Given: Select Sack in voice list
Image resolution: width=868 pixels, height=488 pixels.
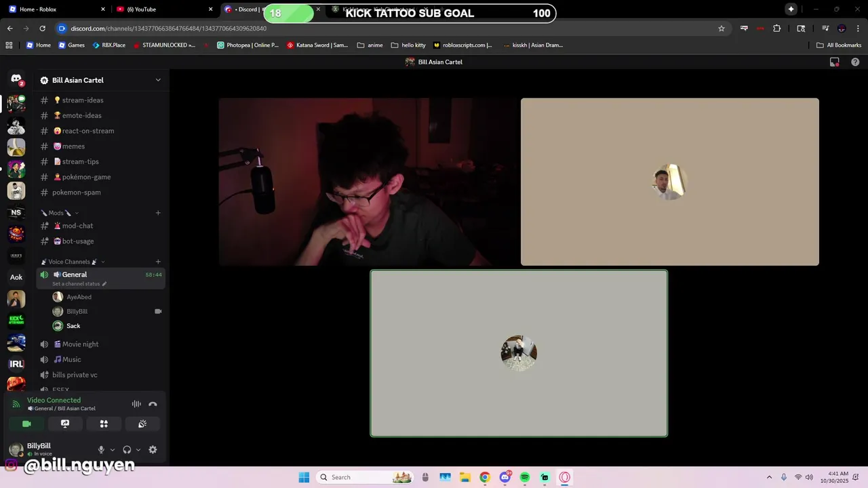Looking at the screenshot, I should click(108, 326).
